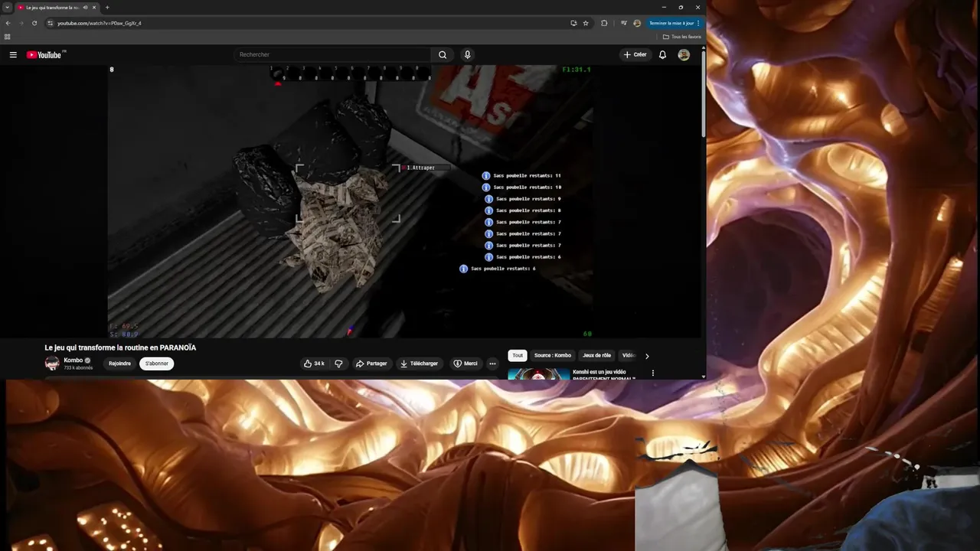This screenshot has width=980, height=551.
Task: Click the video player to pause
Action: coord(350,201)
